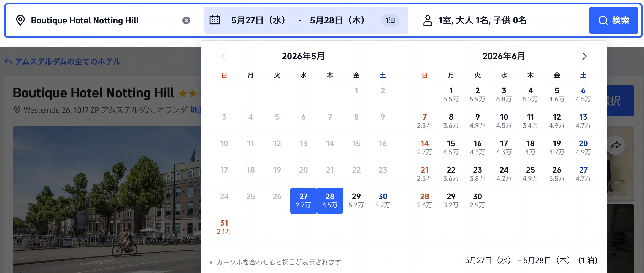Select June 10 priced 4.5万

(504, 121)
